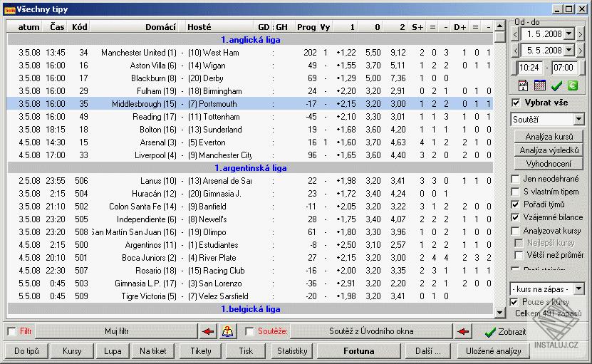592x364 pixels.
Task: Select the 1.argentinská liga group header
Action: [x=250, y=168]
